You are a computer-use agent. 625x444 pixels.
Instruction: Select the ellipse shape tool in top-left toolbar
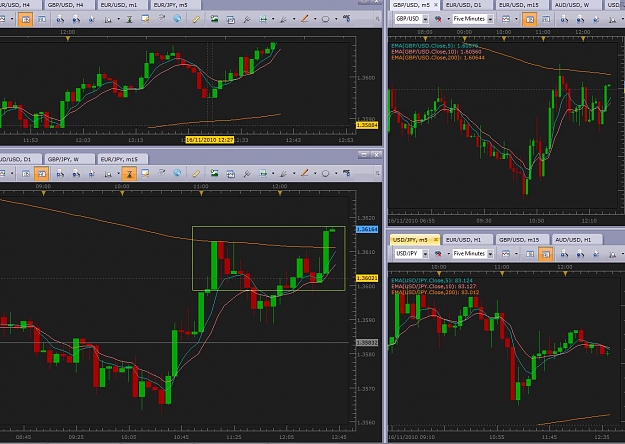(326, 19)
